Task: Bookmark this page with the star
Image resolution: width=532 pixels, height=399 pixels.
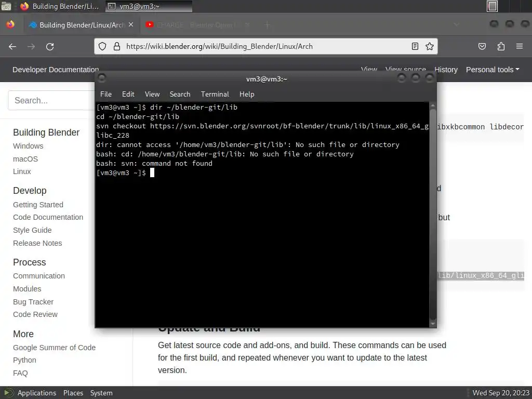Action: point(430,46)
